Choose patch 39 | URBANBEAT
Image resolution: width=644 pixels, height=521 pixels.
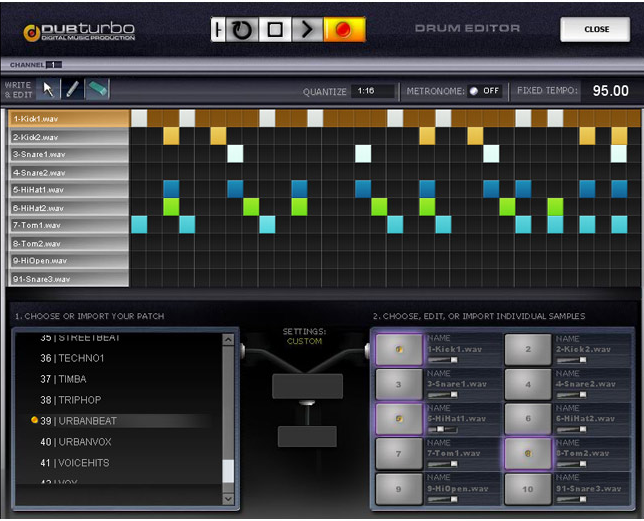[78, 421]
